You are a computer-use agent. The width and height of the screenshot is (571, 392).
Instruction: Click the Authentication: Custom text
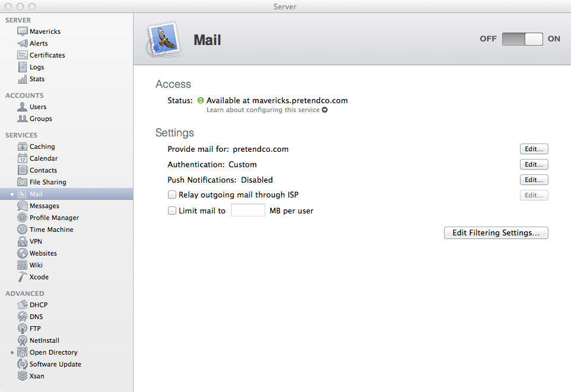click(x=212, y=164)
